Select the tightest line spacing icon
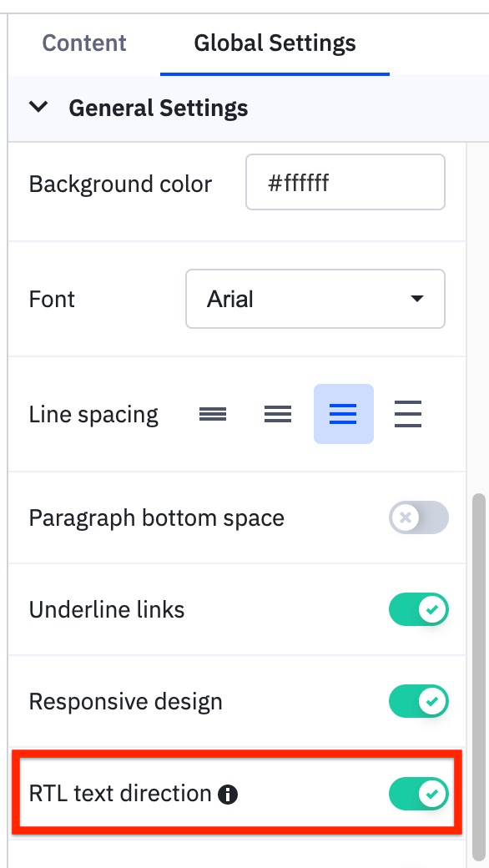Viewport: 489px width, 868px height. click(213, 414)
